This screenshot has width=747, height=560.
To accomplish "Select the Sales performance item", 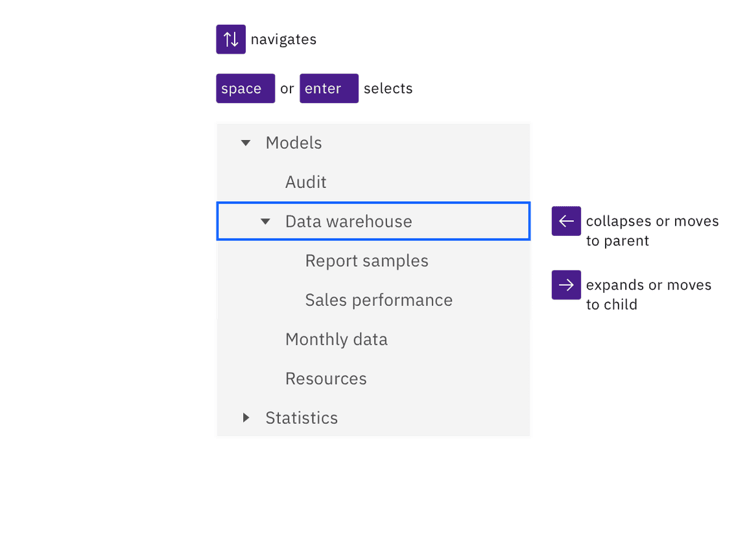I will [x=379, y=300].
